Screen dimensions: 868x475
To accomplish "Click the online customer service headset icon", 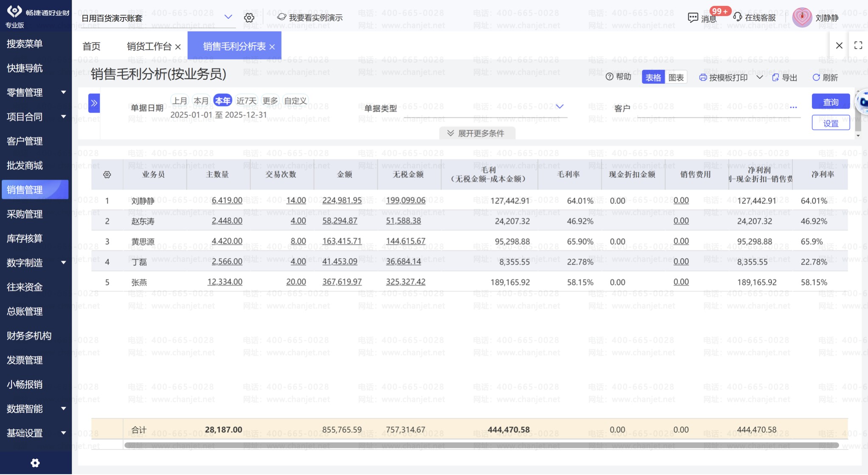I will [x=738, y=17].
